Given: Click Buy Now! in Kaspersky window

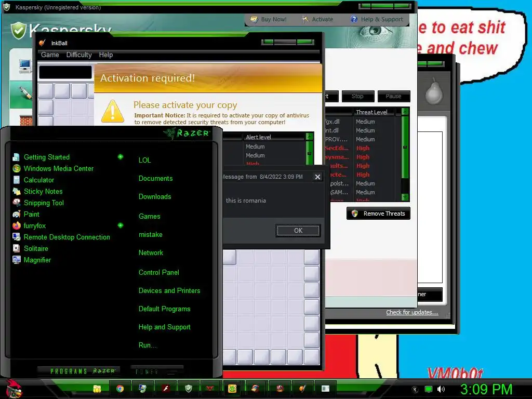Looking at the screenshot, I should [x=269, y=19].
